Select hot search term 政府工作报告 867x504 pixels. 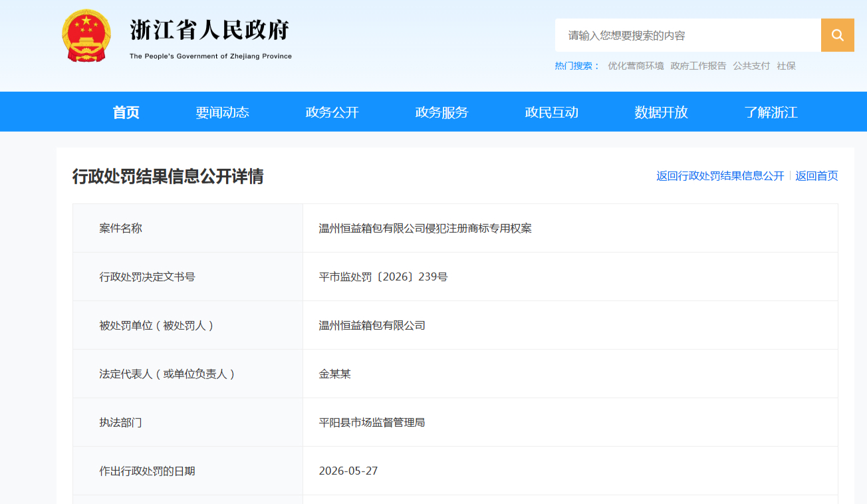pos(698,66)
